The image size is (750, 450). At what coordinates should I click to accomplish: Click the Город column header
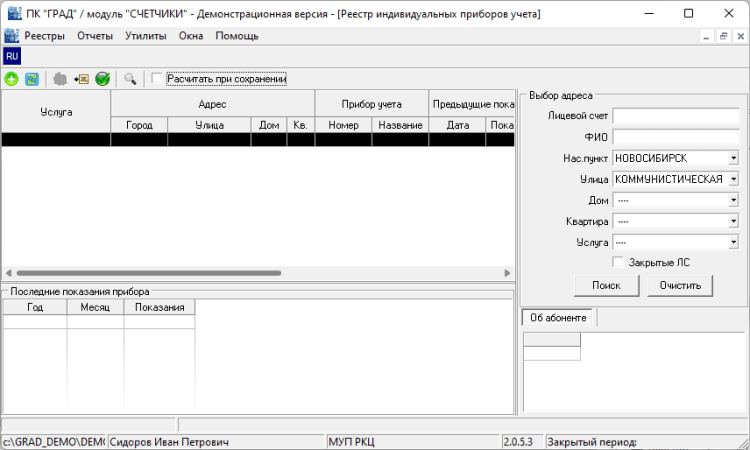(139, 125)
